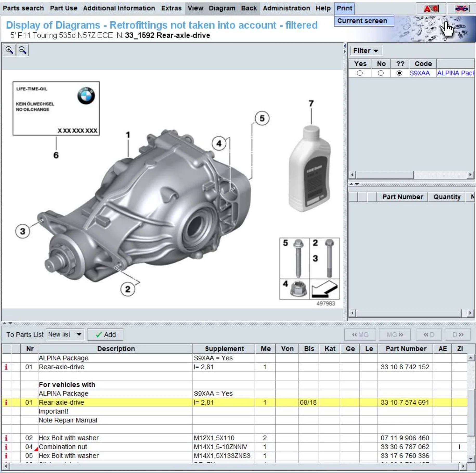
Task: Open info icon for Hex Bolt M12X1,5X110
Action: click(x=6, y=438)
